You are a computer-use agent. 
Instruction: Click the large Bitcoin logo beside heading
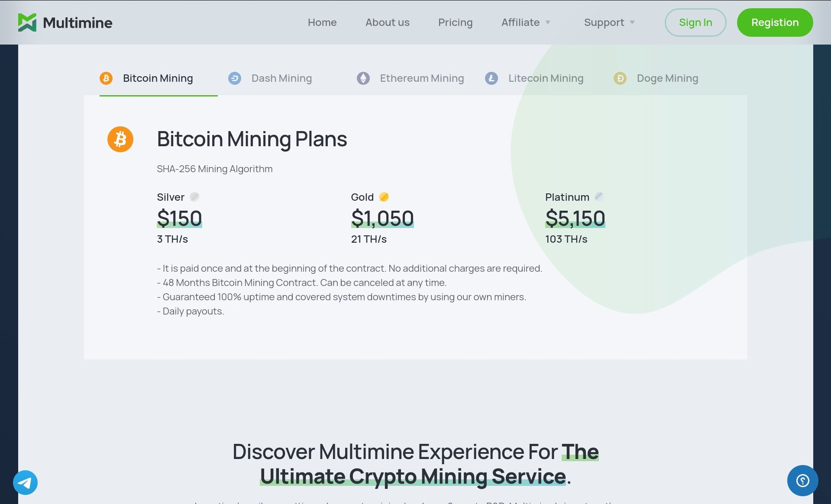[x=120, y=139]
